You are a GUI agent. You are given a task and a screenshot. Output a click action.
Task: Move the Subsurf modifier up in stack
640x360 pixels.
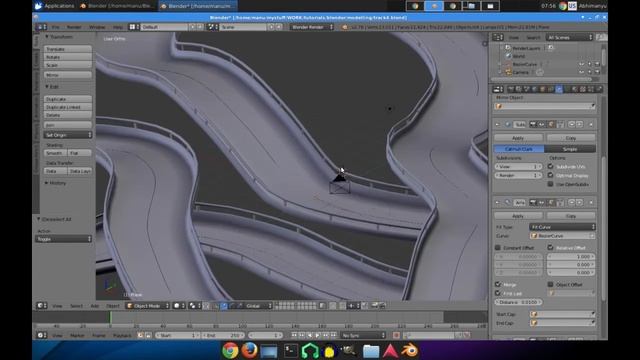[x=571, y=124]
